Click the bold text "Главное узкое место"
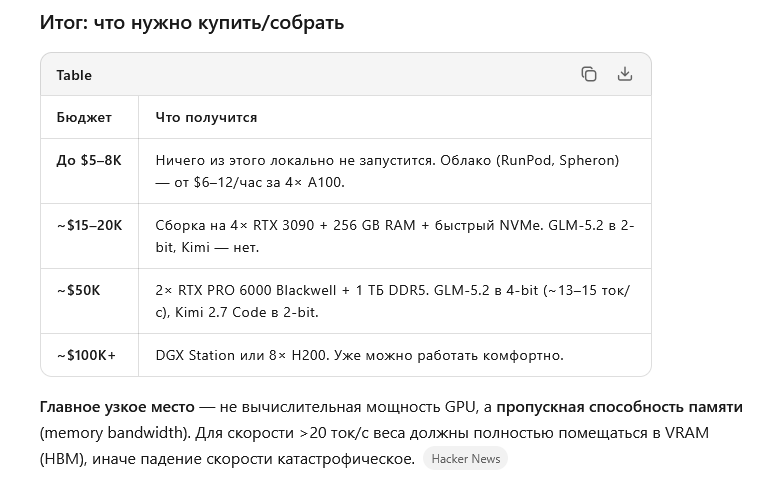Viewport: 765px width, 487px height. [117, 406]
